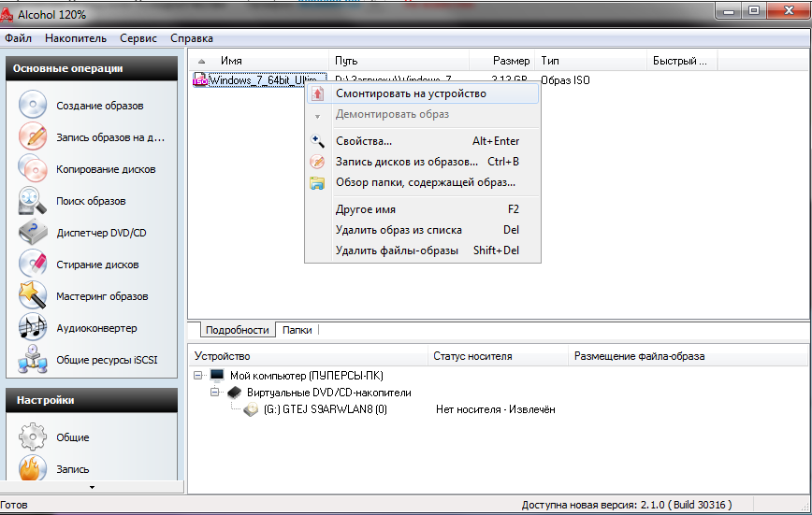Open the Файл menu

point(18,38)
